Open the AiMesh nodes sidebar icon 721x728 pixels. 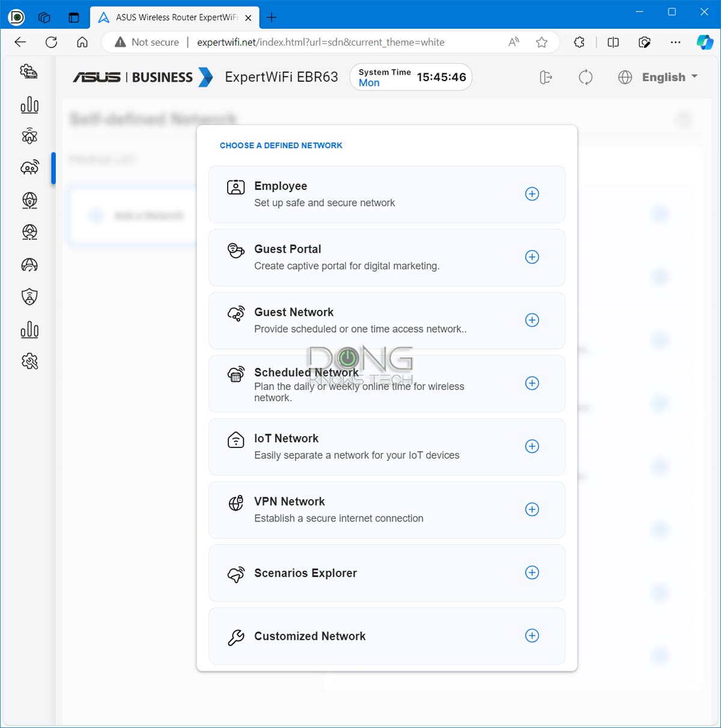[29, 136]
